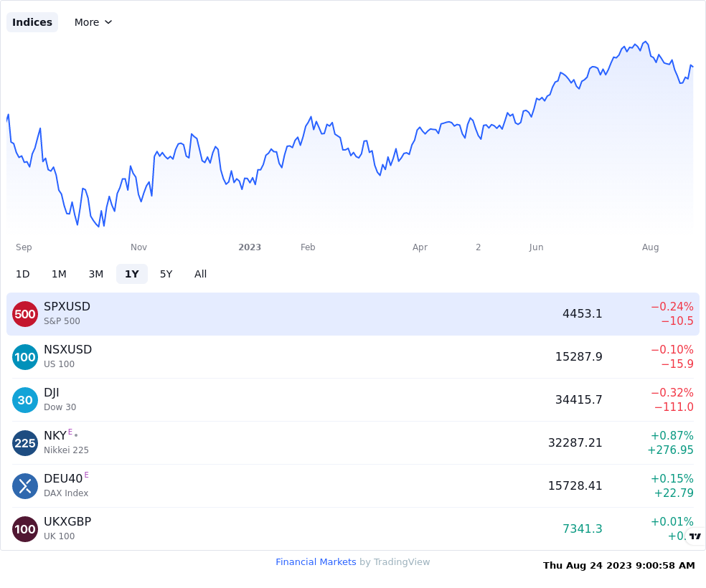The image size is (706, 588).
Task: Click the −111.0 point change value
Action: (x=674, y=407)
